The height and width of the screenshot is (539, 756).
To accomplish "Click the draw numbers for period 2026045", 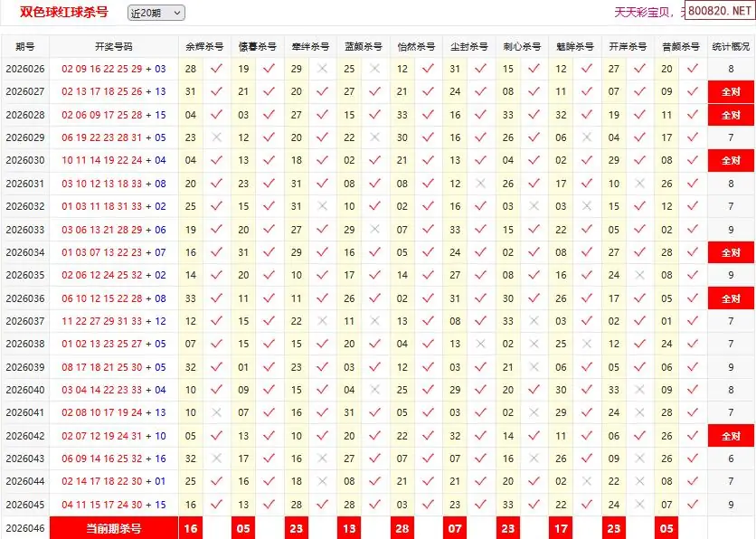I will click(113, 505).
